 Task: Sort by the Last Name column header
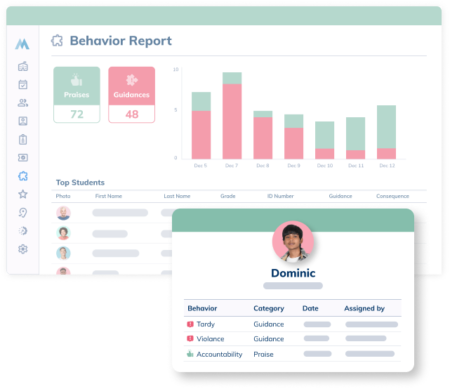tap(177, 196)
